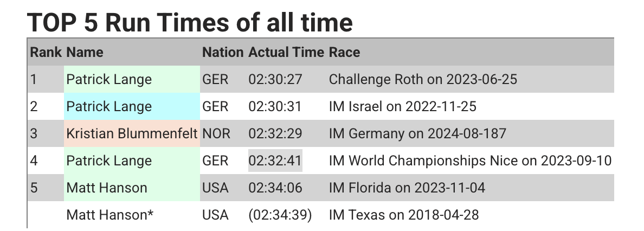The height and width of the screenshot is (231, 644).
Task: Click the Kristian Blummenfelt name cell
Action: pyautogui.click(x=132, y=134)
